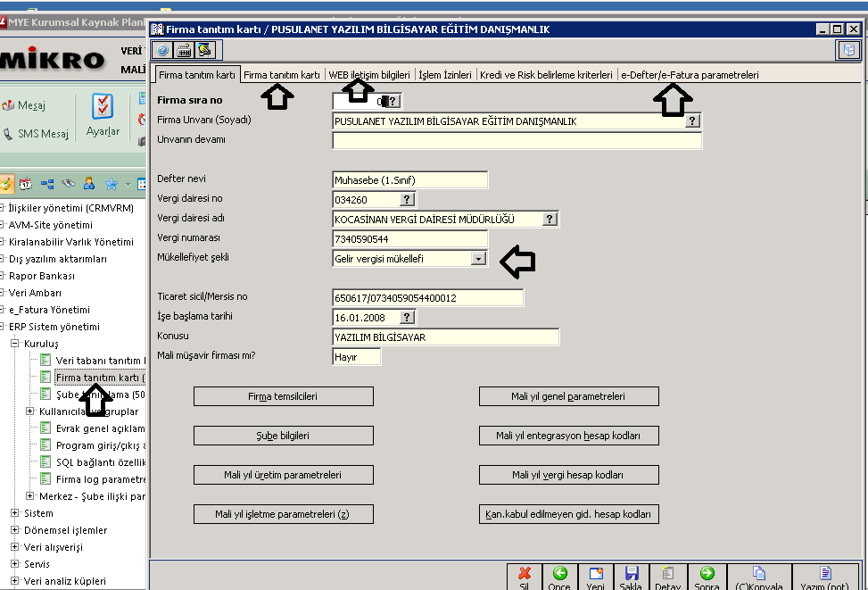Switch to WEB iletişim bilgileri tab

pyautogui.click(x=369, y=75)
